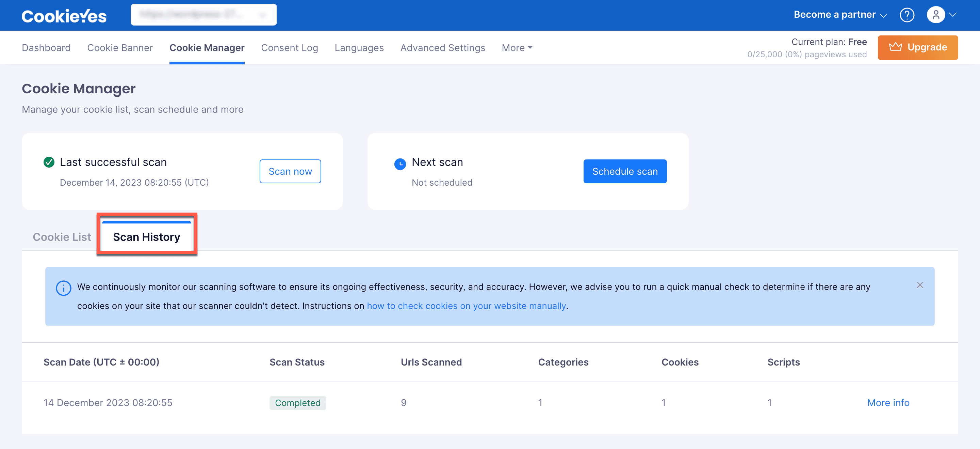Open the More navigation dropdown

(x=517, y=48)
